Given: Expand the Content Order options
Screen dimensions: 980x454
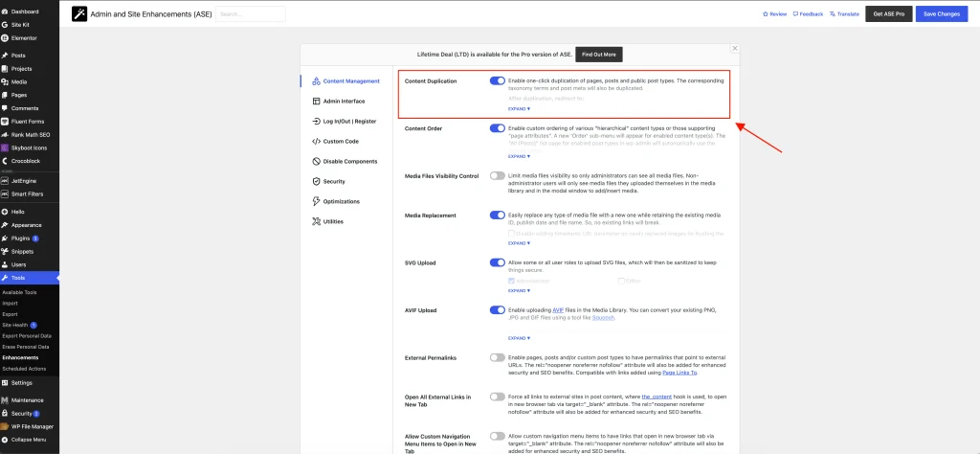Looking at the screenshot, I should tap(519, 156).
